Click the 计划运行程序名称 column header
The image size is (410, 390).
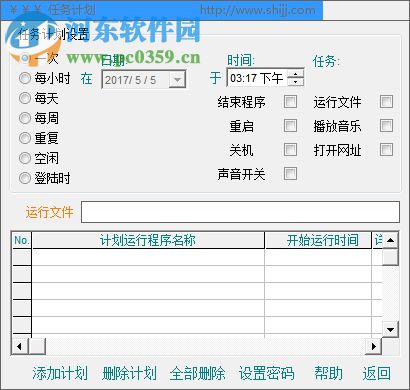coord(148,240)
